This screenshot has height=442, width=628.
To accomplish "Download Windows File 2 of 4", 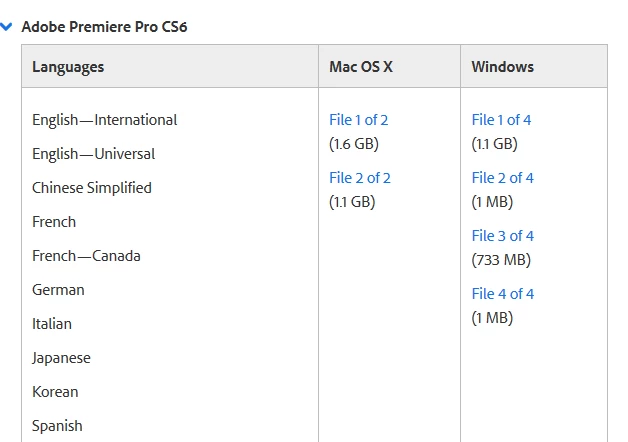I will pyautogui.click(x=503, y=178).
